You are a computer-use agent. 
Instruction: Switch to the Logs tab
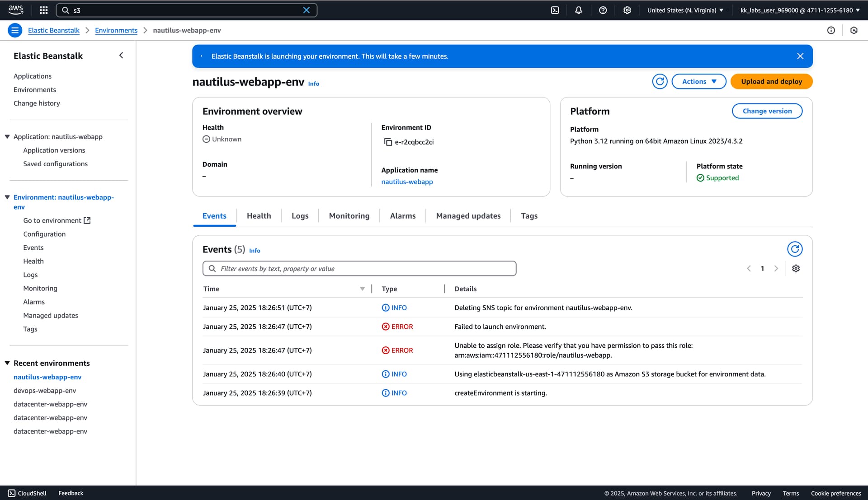(x=300, y=216)
